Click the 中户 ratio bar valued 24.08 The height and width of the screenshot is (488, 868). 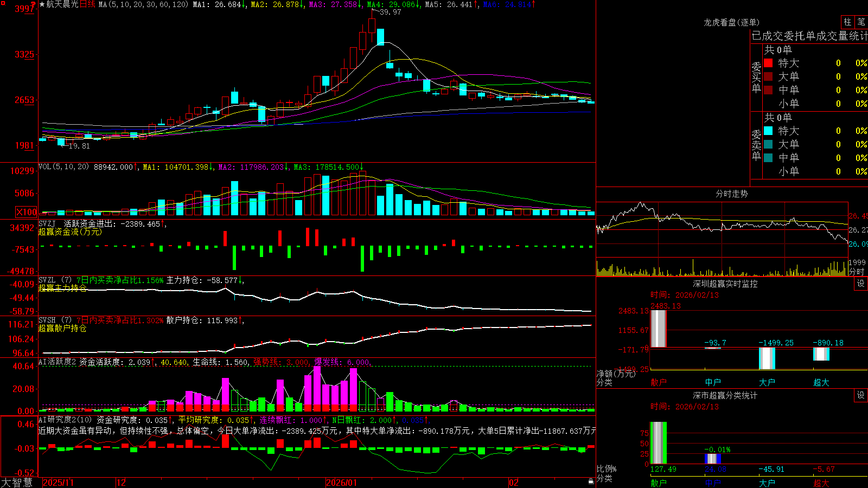[713, 459]
